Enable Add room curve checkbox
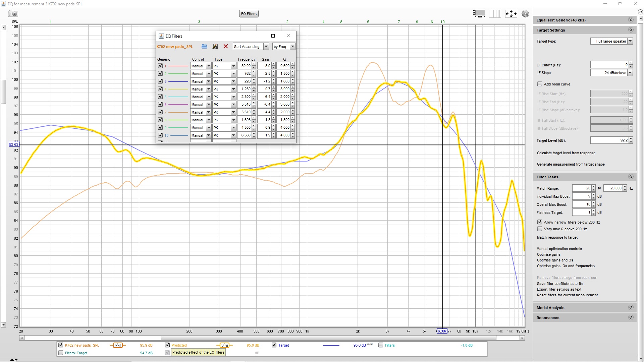The width and height of the screenshot is (644, 362). [540, 84]
